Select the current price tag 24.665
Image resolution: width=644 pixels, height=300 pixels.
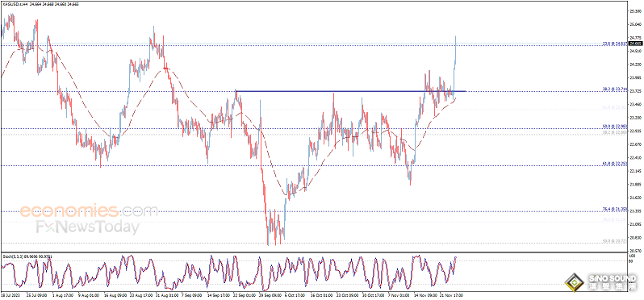pos(635,43)
